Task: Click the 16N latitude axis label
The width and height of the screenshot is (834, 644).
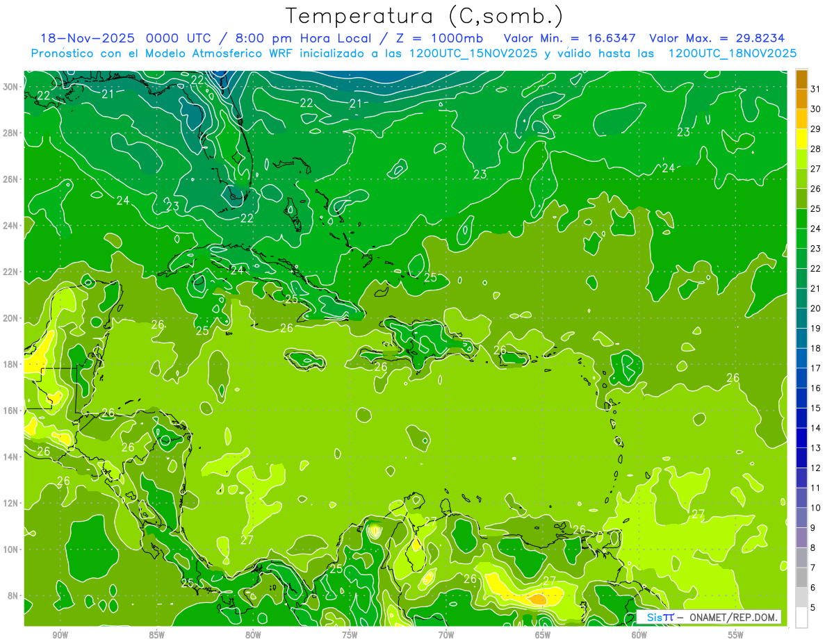Action: click(x=11, y=411)
